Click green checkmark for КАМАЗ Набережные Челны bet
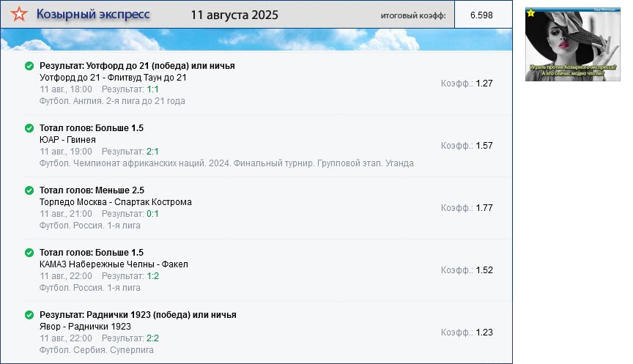The height and width of the screenshot is (364, 633). coord(29,253)
